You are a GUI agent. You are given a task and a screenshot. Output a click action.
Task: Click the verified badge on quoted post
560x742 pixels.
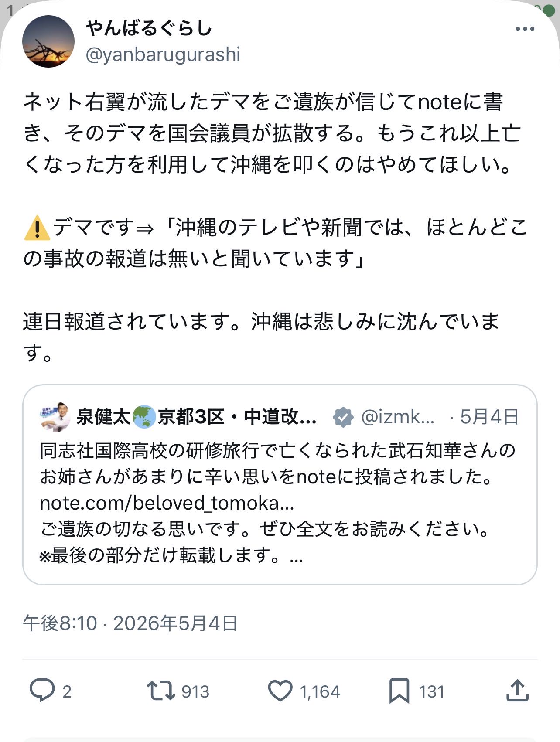point(343,417)
